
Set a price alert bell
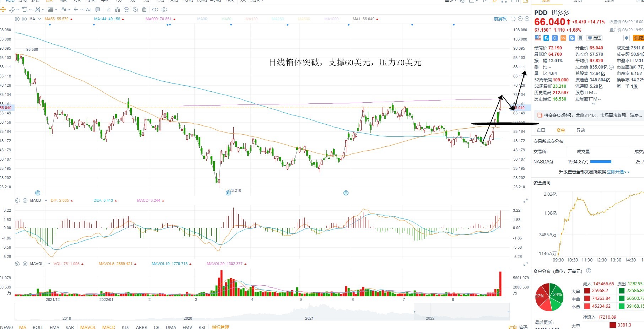(627, 38)
